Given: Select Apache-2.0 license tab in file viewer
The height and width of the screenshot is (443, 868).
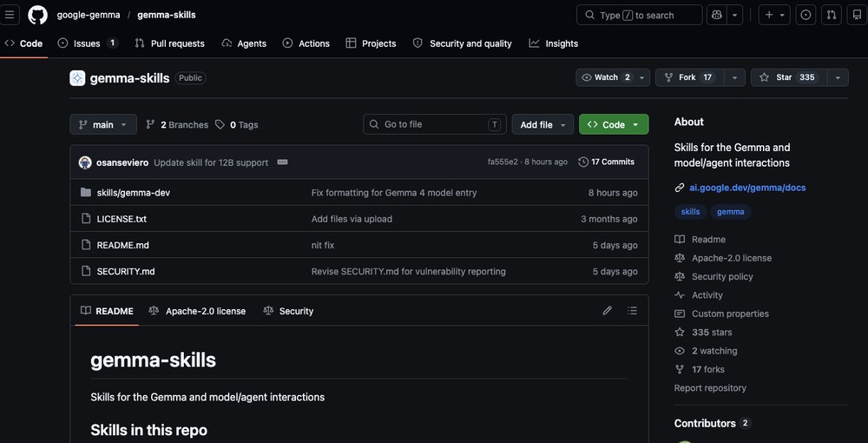Looking at the screenshot, I should click(197, 311).
